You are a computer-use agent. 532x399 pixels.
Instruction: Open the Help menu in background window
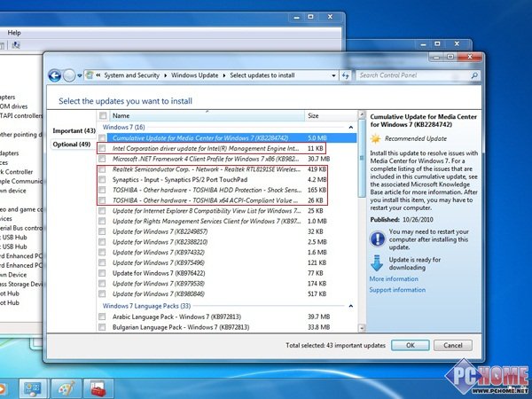pos(14,33)
